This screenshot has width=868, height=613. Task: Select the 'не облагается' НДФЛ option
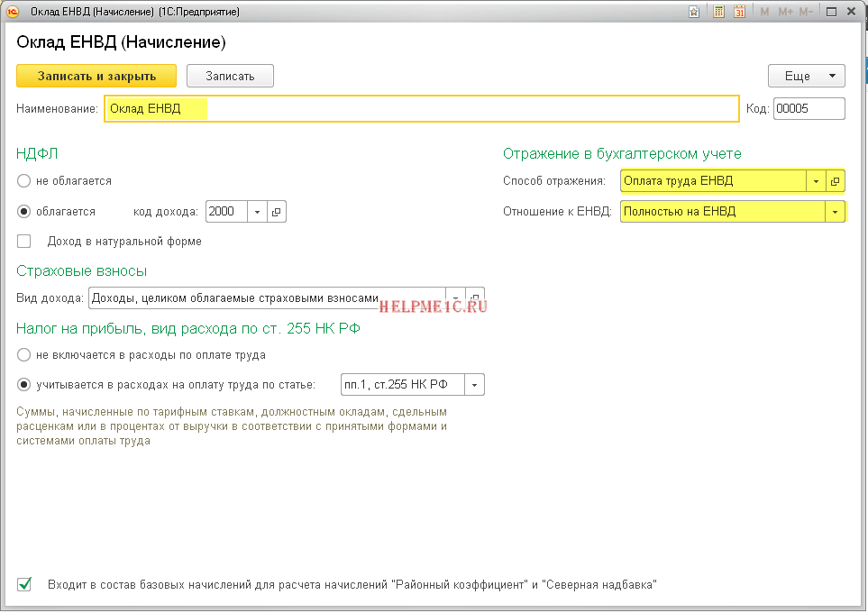click(25, 180)
